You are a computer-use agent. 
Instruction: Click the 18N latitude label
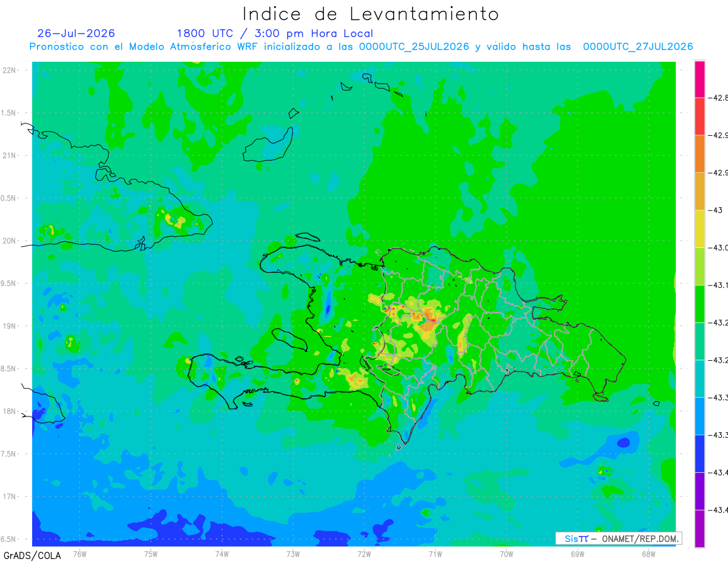[9, 411]
